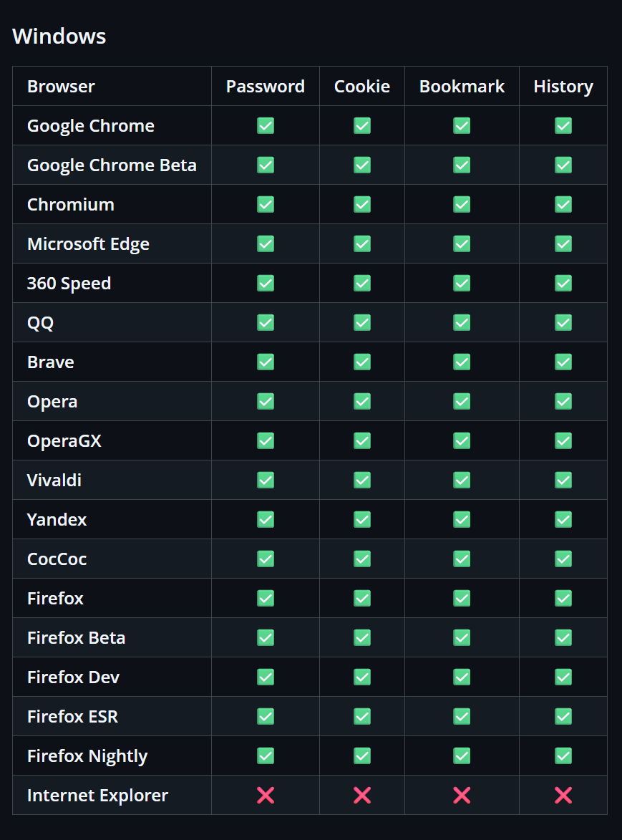Viewport: 622px width, 840px height.
Task: Click the Brave Bookmark checkmark icon
Action: click(462, 362)
